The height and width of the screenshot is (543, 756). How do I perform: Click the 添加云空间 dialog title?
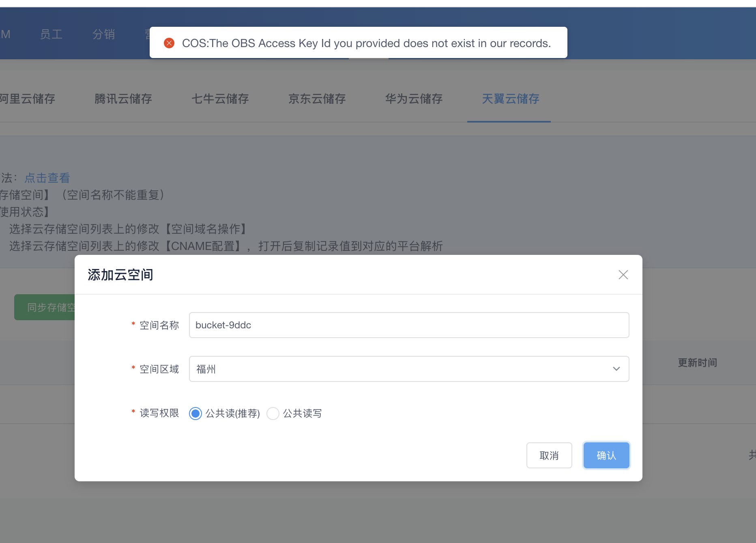tap(120, 275)
